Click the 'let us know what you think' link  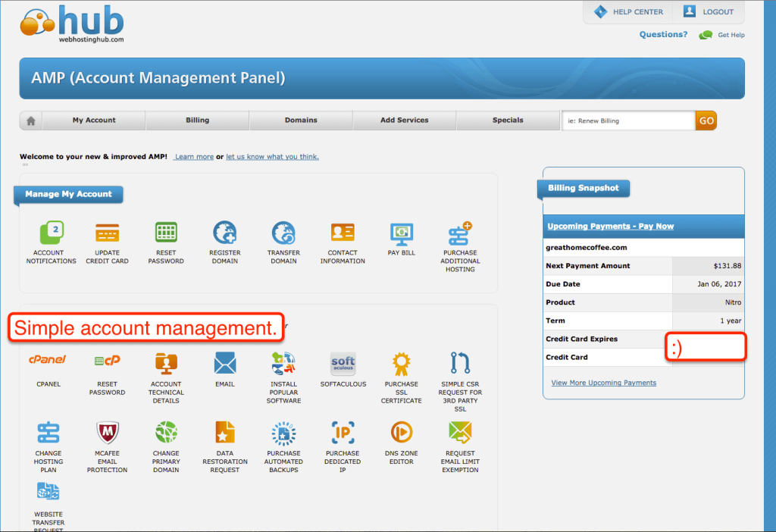pyautogui.click(x=272, y=157)
